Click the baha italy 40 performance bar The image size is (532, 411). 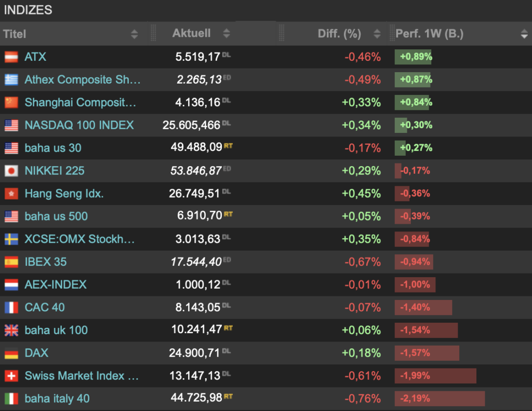[x=439, y=399]
